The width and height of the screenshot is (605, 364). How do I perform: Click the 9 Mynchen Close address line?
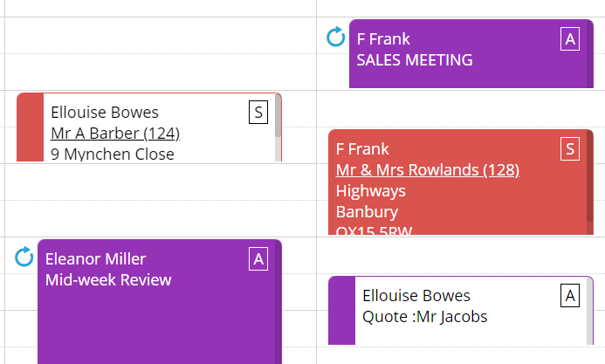click(x=113, y=154)
